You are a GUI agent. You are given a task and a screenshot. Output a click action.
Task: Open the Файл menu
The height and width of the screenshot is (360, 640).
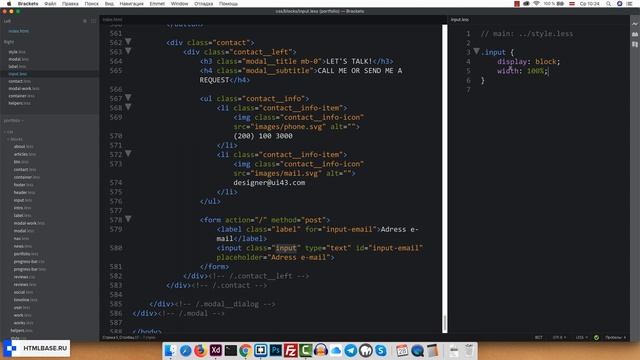(50, 4)
